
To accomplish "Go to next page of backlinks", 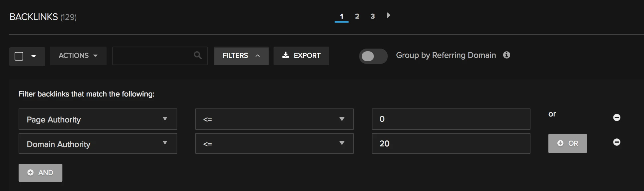I will [388, 15].
